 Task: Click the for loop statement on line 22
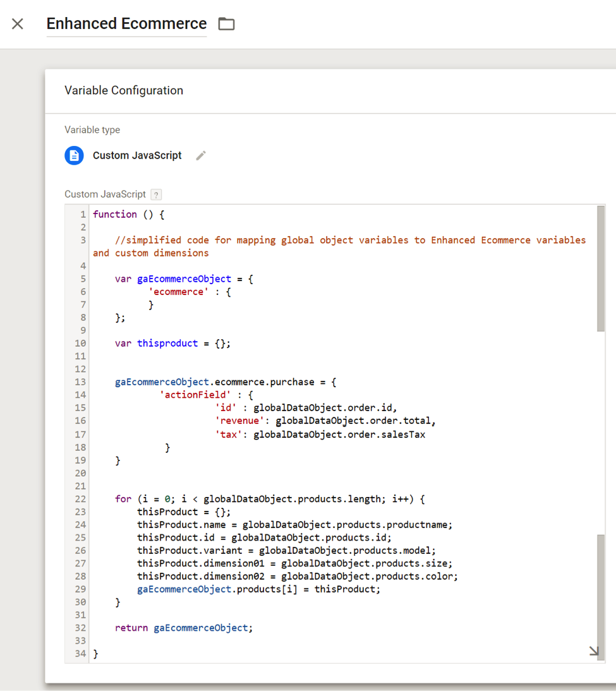[270, 499]
